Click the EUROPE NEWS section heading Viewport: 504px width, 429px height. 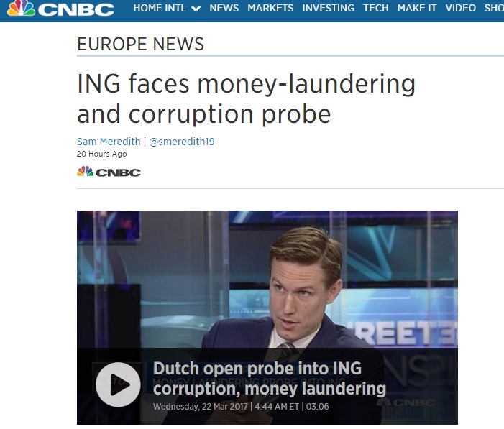click(x=140, y=44)
